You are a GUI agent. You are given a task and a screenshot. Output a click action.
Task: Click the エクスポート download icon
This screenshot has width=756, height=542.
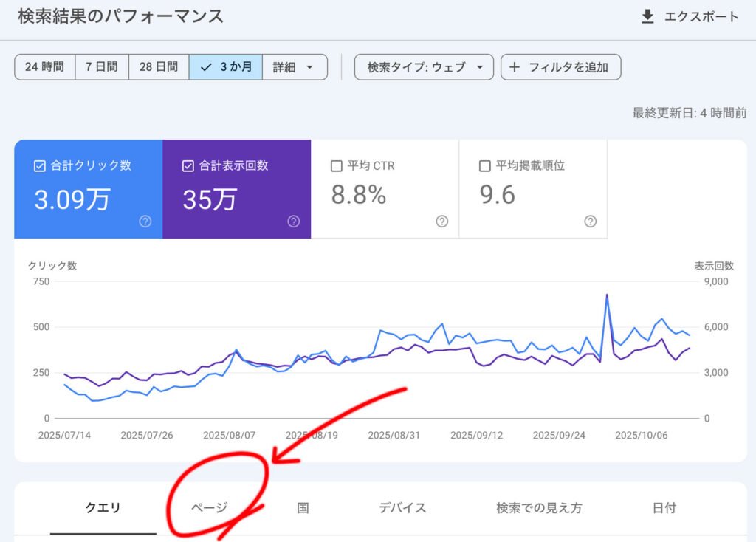(x=648, y=16)
